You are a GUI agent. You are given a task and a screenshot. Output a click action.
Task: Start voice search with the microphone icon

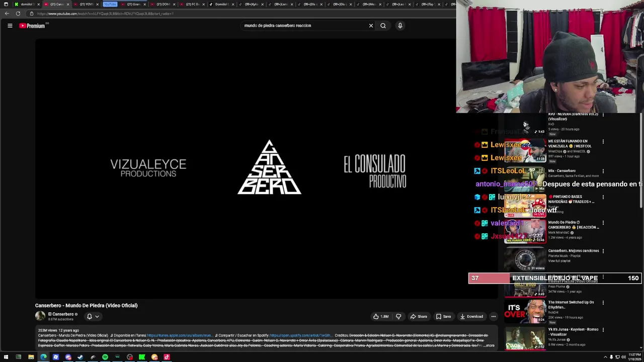coord(400,26)
